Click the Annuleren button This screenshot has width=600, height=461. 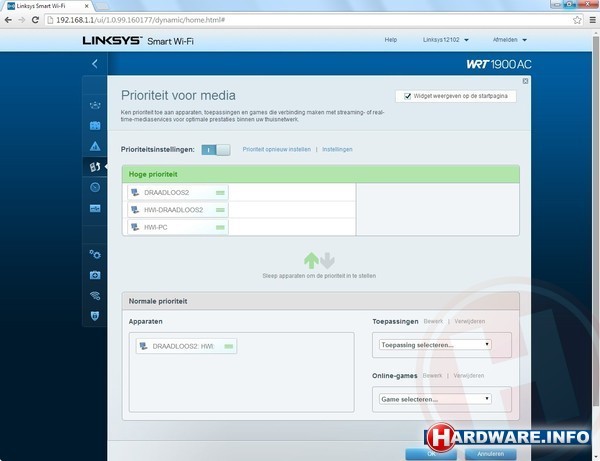pyautogui.click(x=491, y=452)
